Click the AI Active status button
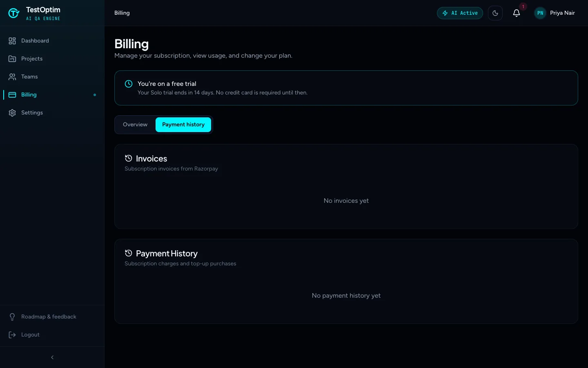 (x=460, y=13)
